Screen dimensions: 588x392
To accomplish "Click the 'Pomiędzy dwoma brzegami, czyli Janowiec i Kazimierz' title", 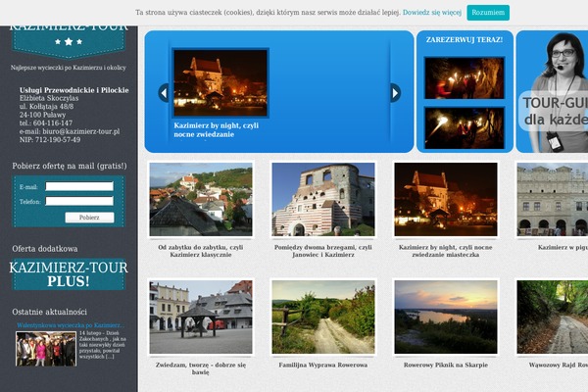I will pyautogui.click(x=323, y=251).
